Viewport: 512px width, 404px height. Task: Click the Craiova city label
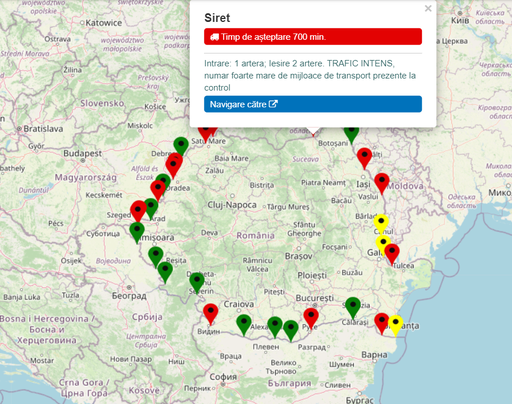point(239,304)
